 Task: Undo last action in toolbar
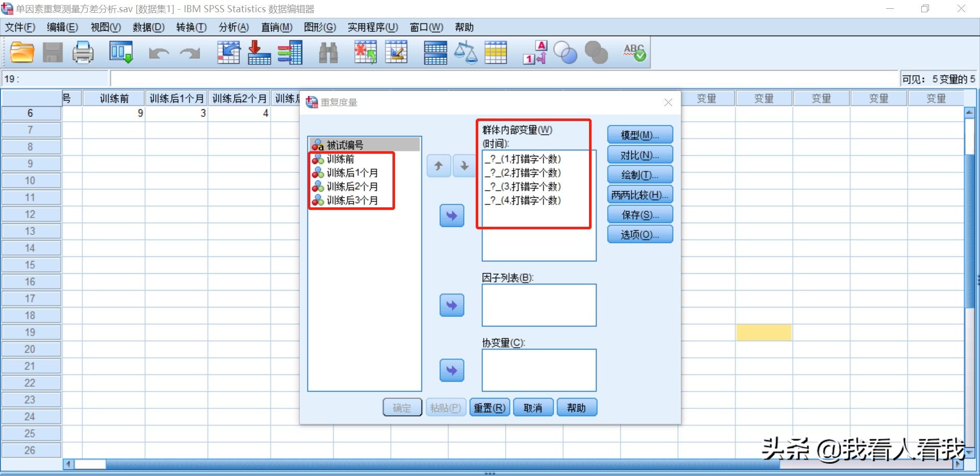click(x=159, y=53)
